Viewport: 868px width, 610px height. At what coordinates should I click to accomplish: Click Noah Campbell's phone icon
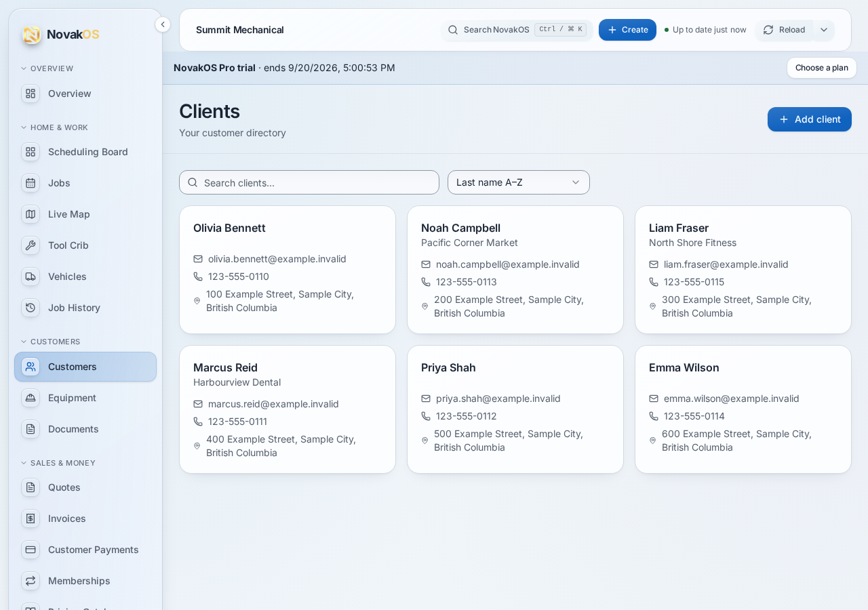tap(426, 282)
